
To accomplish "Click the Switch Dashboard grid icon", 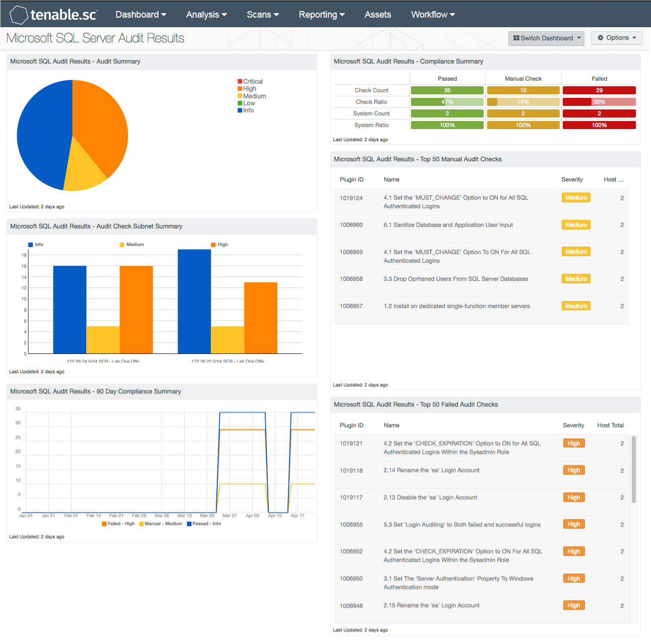I will 516,38.
